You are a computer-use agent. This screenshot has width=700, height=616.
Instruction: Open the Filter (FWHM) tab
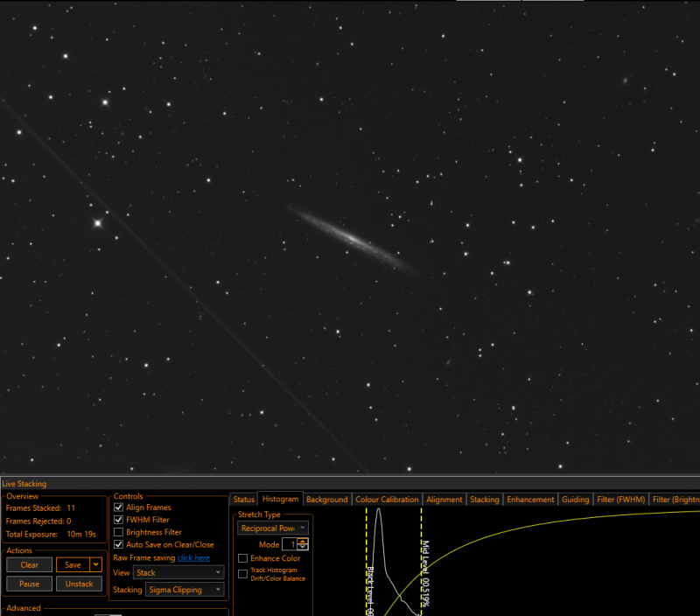click(621, 500)
